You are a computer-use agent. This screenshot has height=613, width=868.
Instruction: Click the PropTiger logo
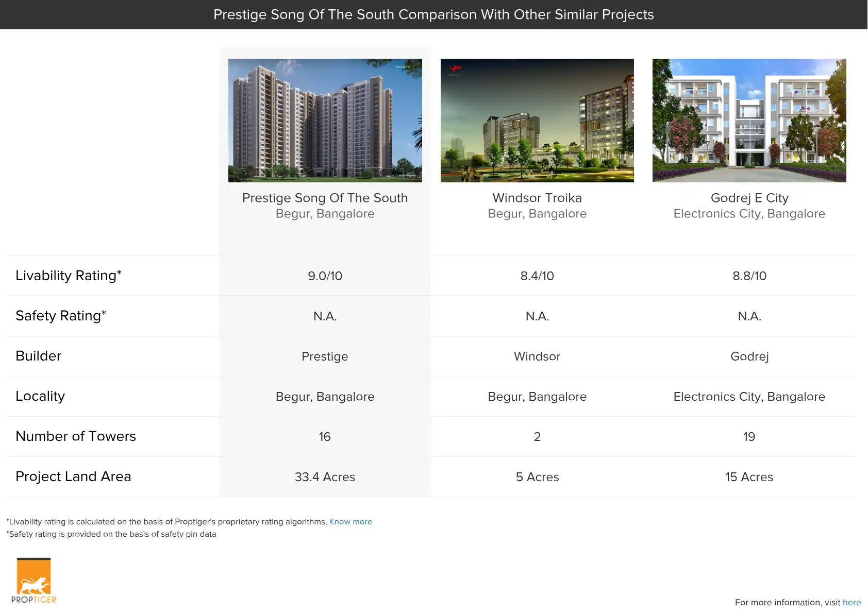[34, 581]
